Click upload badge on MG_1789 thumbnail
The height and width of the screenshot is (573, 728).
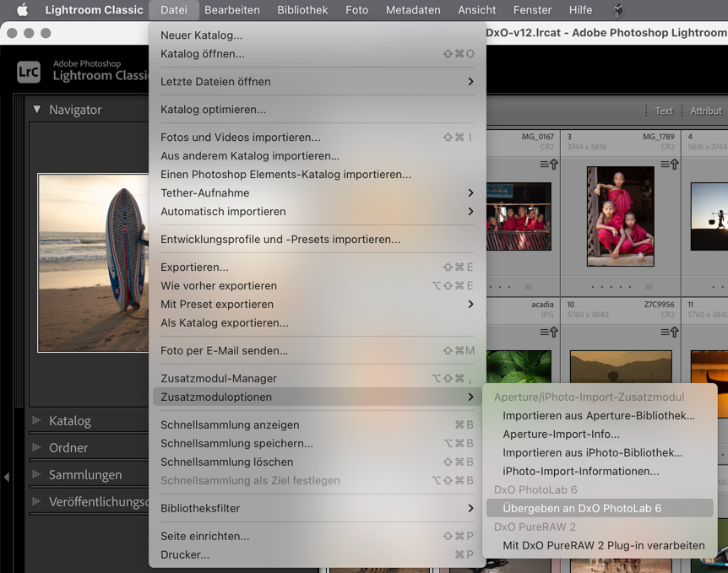pos(670,165)
